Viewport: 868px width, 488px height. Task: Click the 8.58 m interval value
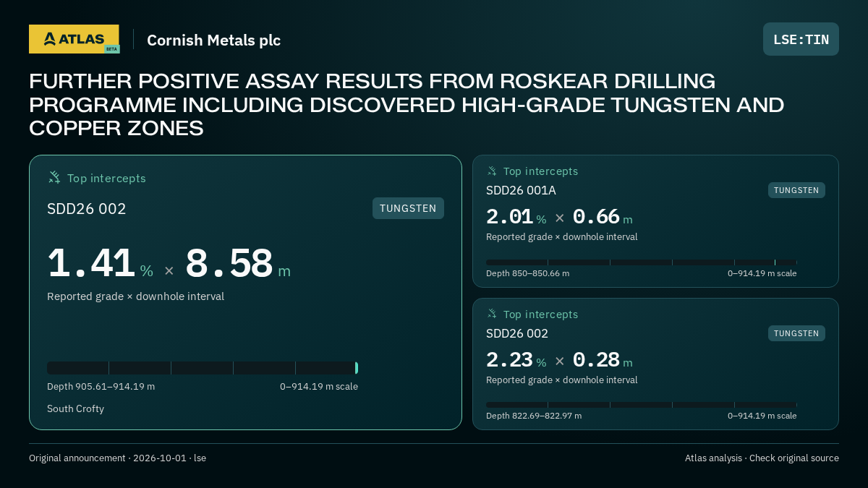[x=238, y=264]
